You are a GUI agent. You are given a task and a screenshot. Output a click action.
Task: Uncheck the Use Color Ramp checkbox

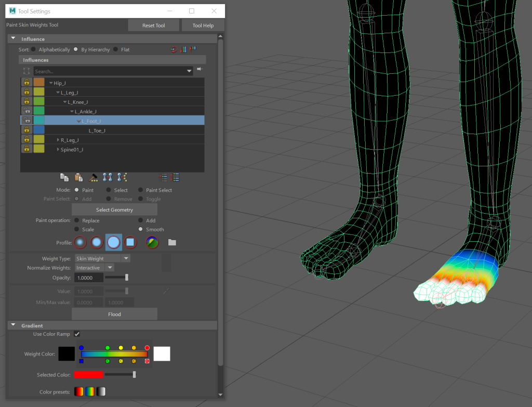pos(77,334)
